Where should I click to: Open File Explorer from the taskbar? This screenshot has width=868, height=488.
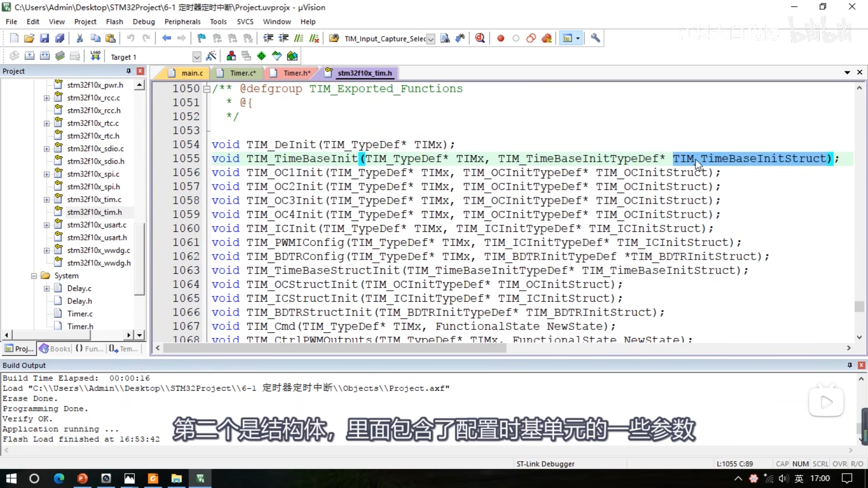pyautogui.click(x=176, y=479)
